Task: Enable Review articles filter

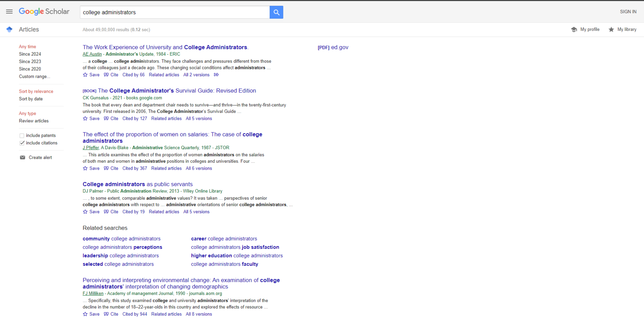Action: 34,121
